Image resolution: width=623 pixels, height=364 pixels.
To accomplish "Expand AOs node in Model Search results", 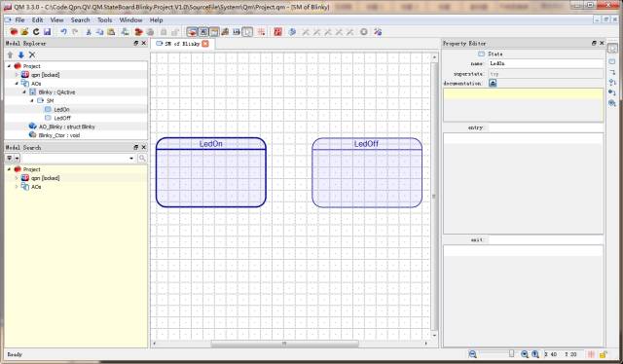I will [17, 187].
